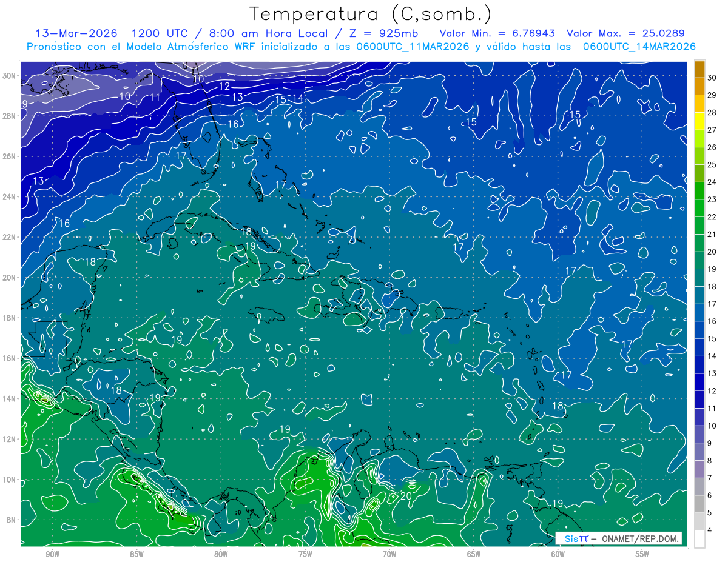
Task: Click the "65W" longitude axis label
Action: [474, 554]
